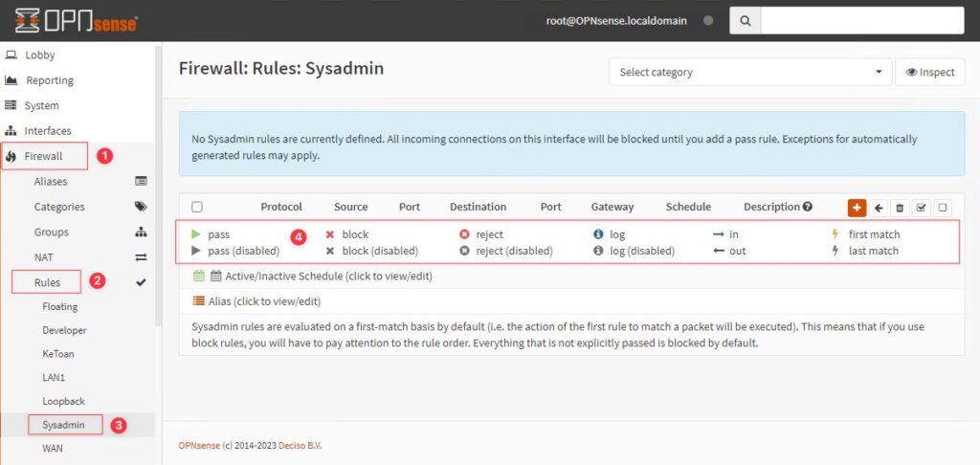
Task: Open Floating rules
Action: (60, 306)
